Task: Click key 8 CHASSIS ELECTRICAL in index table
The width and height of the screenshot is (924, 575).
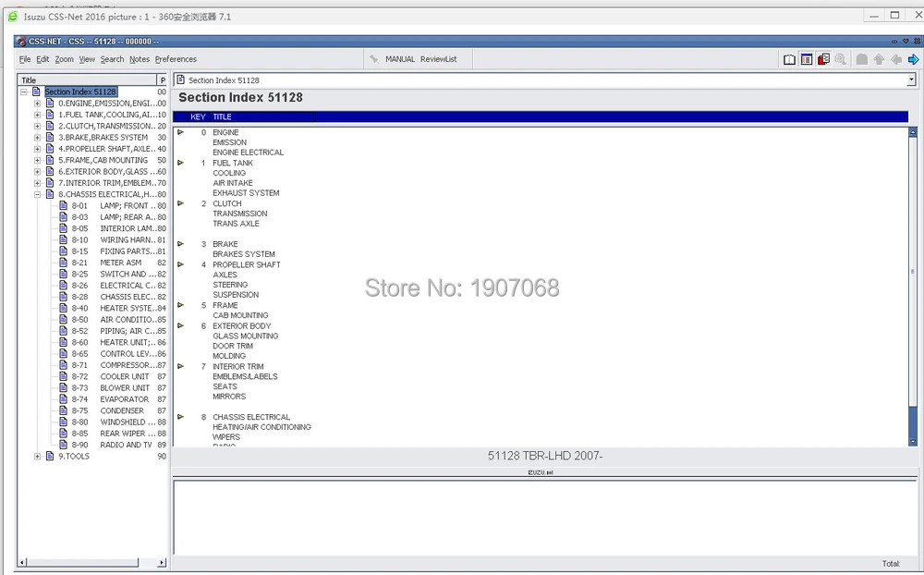Action: coord(251,417)
